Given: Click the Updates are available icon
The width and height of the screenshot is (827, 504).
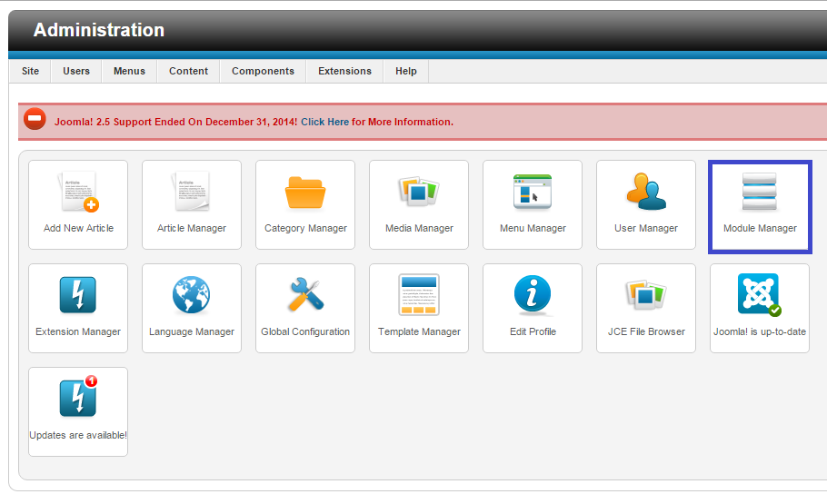Looking at the screenshot, I should click(78, 396).
